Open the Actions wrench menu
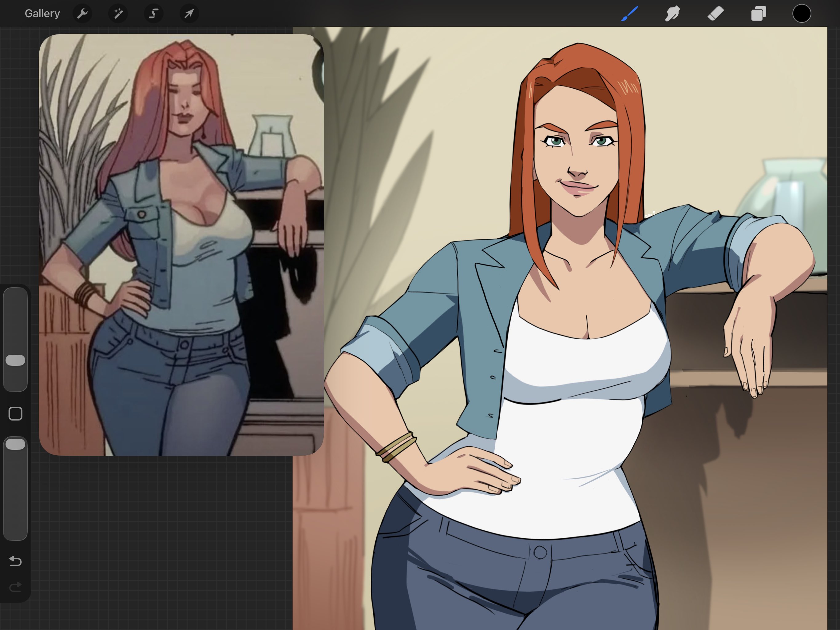840x630 pixels. (x=82, y=14)
